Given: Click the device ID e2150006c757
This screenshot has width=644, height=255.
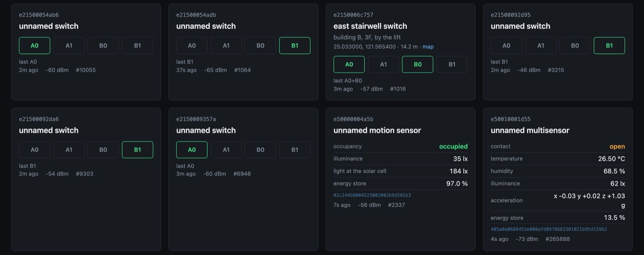Looking at the screenshot, I should click(353, 15).
